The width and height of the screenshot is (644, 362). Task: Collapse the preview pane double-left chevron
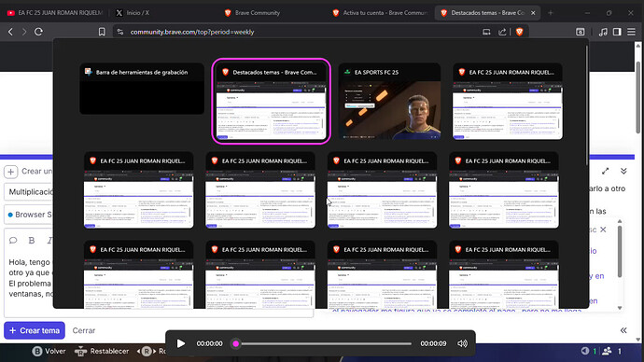(x=623, y=330)
